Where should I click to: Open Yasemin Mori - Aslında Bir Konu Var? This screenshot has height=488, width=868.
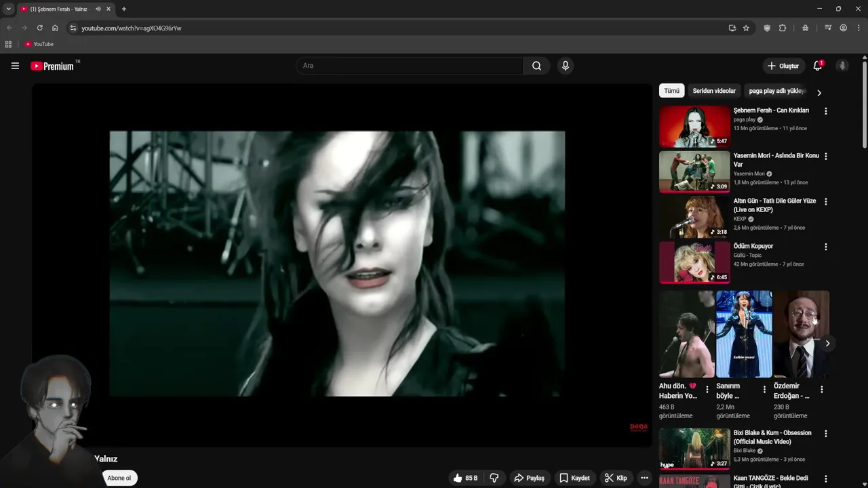(x=776, y=160)
